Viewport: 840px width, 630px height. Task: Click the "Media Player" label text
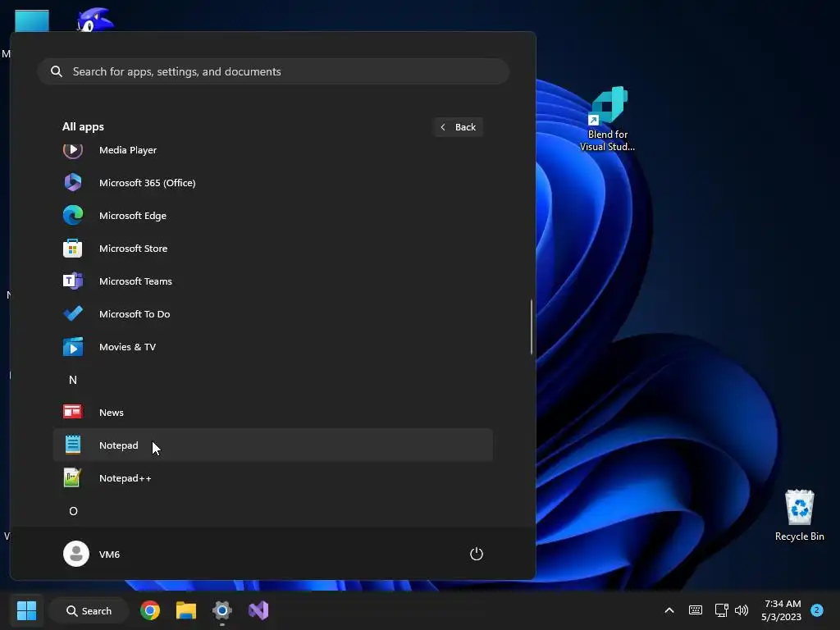point(128,150)
